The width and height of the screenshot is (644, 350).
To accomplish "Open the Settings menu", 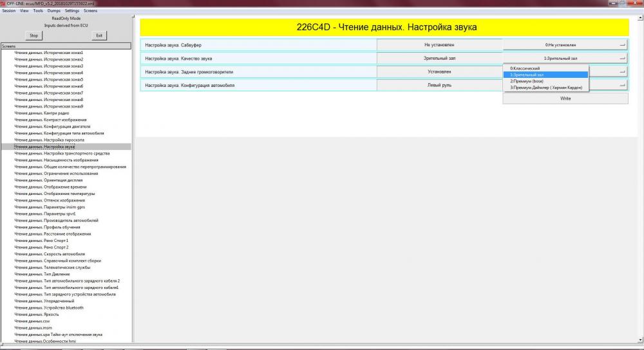I will coord(72,11).
